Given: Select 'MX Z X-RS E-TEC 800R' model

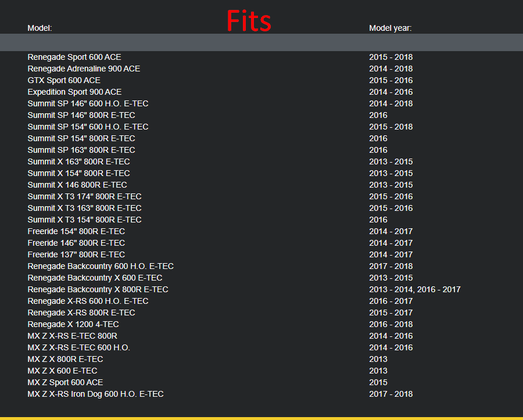Looking at the screenshot, I should point(73,336).
